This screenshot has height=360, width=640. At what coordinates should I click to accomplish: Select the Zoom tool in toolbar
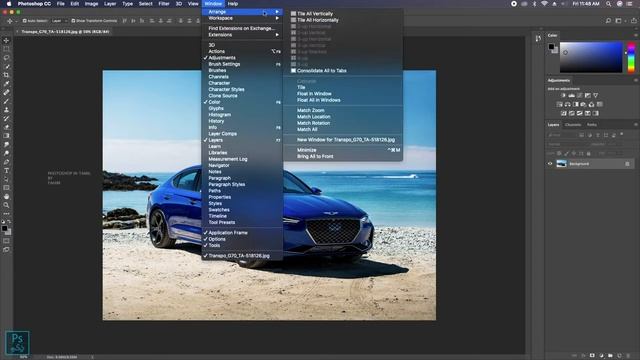tap(6, 205)
